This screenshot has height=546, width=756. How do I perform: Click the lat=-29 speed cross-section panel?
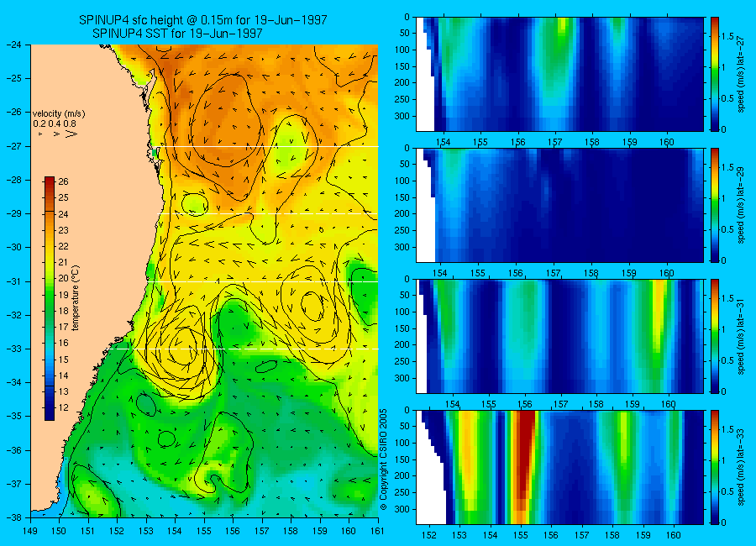559,205
